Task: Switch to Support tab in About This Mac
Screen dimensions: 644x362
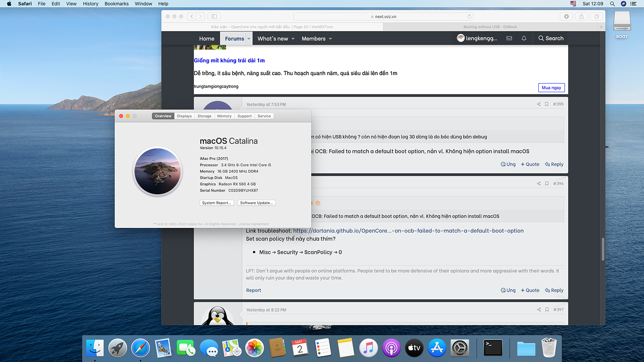Action: coord(244,116)
